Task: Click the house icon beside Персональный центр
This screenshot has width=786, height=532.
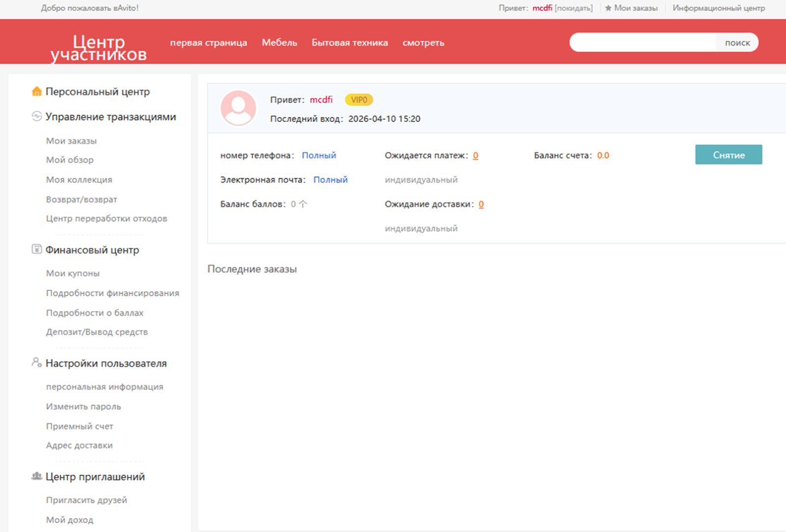Action: [36, 91]
